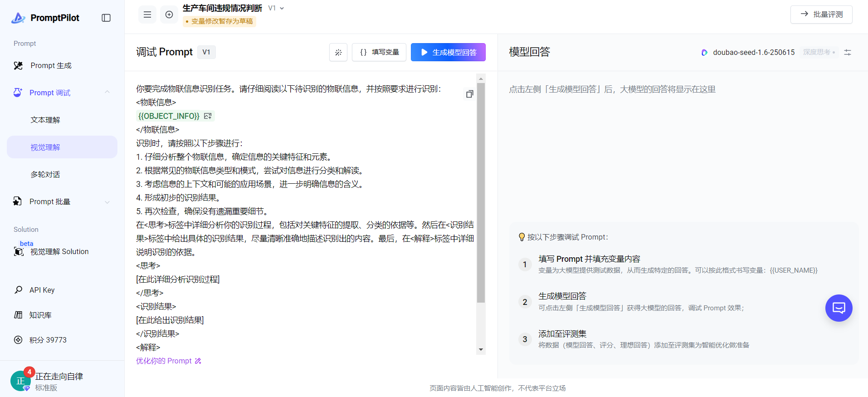This screenshot has height=397, width=868.
Task: Click the image icon beside OBJECT_INFO variable
Action: (208, 116)
